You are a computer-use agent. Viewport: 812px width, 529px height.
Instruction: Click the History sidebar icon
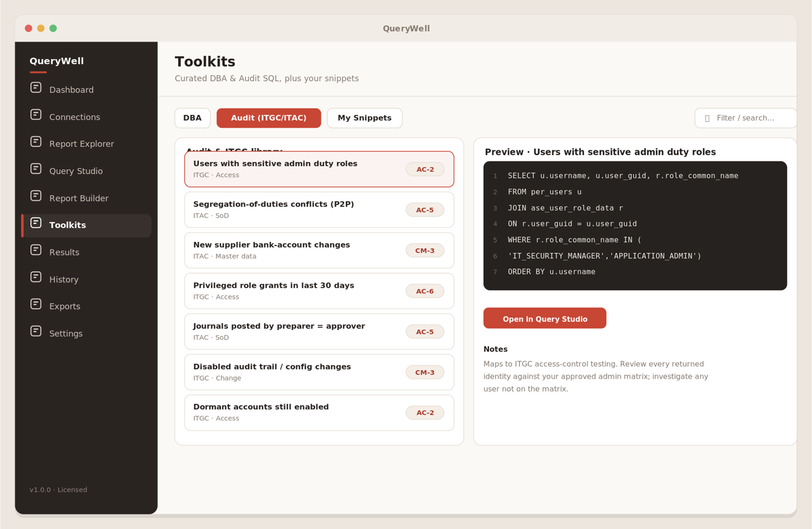tap(36, 277)
